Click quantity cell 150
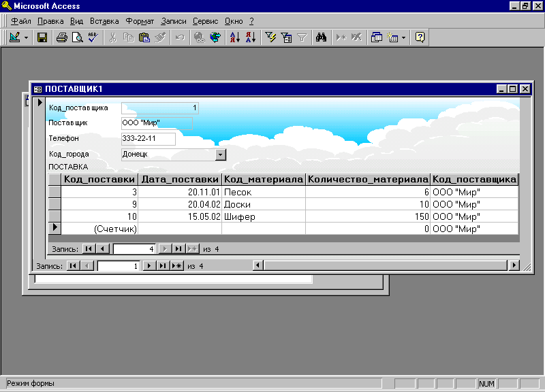This screenshot has height=392, width=545. 368,216
